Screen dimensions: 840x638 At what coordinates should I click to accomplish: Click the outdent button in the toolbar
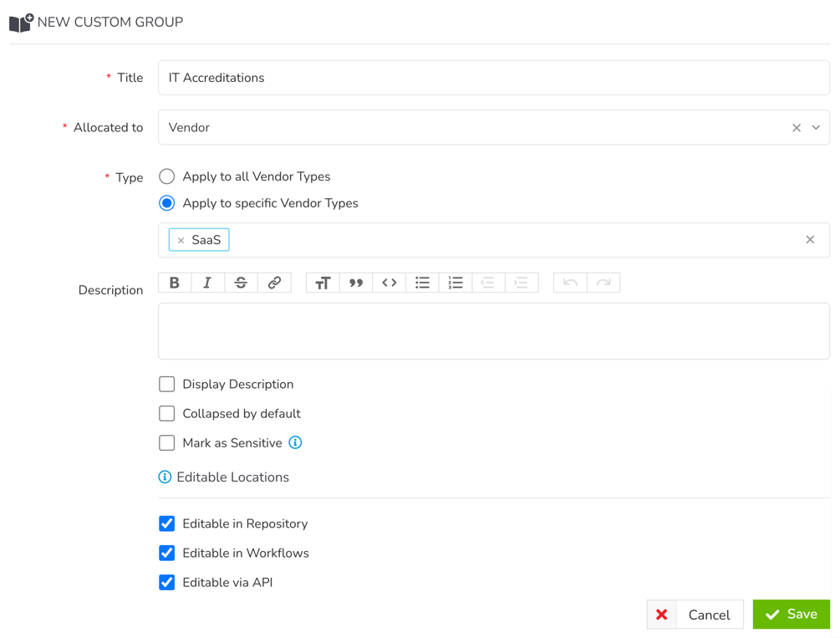tap(488, 283)
